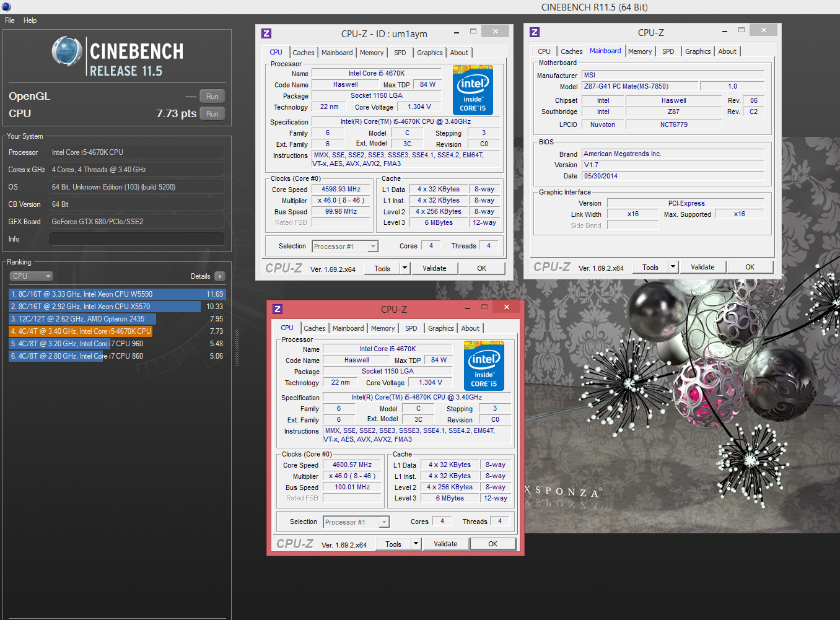Open the Processor #1 selection dropdown in the top CPU-Z window
This screenshot has height=620, width=840.
[345, 247]
